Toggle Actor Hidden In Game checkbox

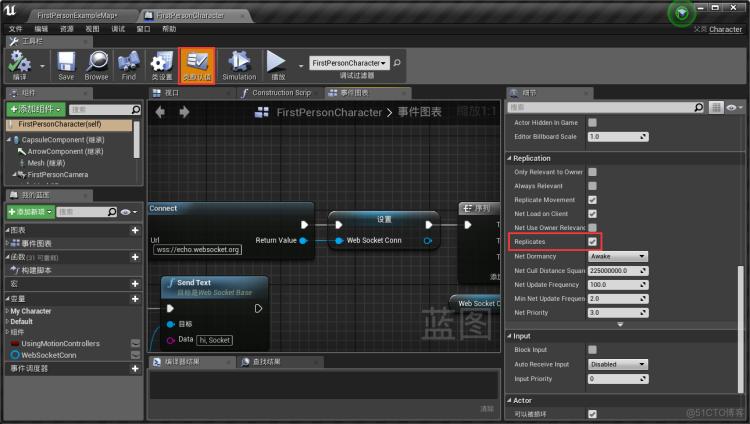(592, 123)
